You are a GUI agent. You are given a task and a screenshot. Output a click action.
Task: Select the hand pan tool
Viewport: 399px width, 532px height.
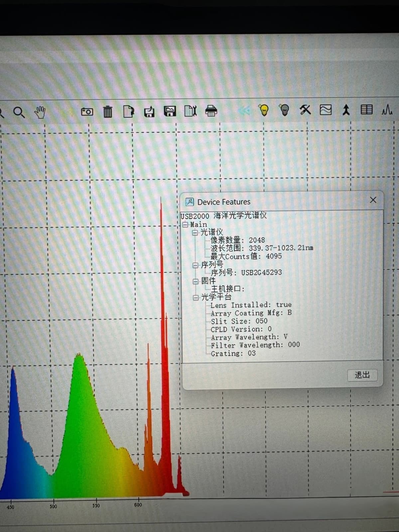tap(40, 112)
